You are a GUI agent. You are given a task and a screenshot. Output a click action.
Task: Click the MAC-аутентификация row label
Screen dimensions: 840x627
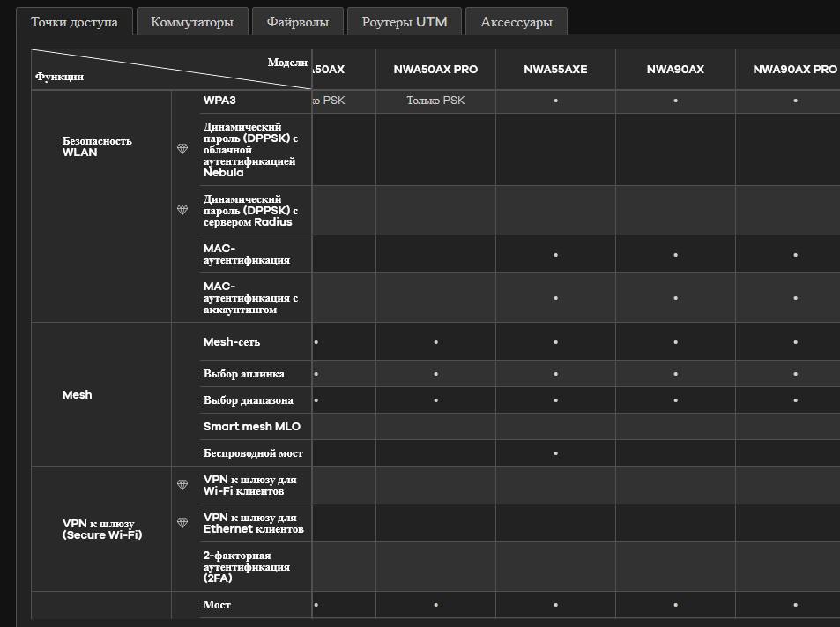247,254
